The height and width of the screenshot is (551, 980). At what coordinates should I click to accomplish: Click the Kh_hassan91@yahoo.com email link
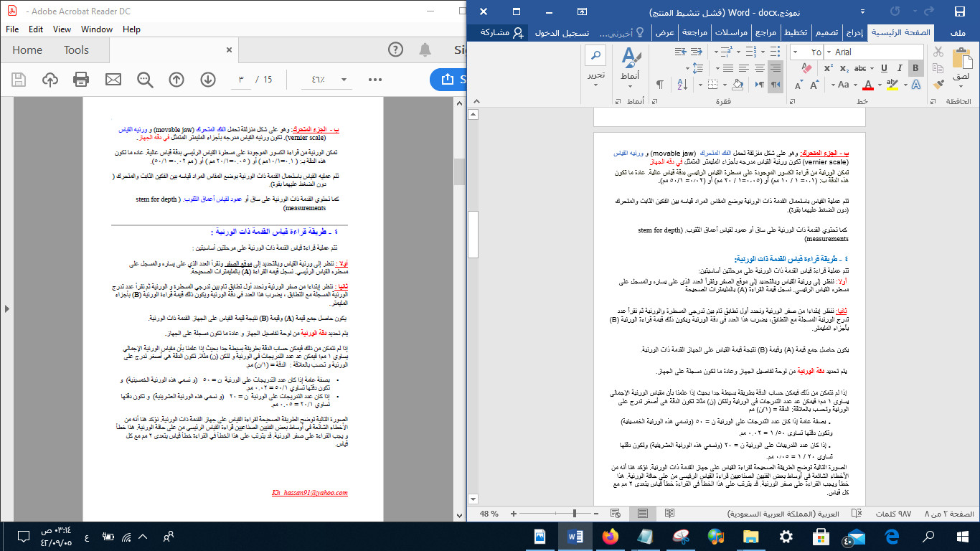point(310,491)
